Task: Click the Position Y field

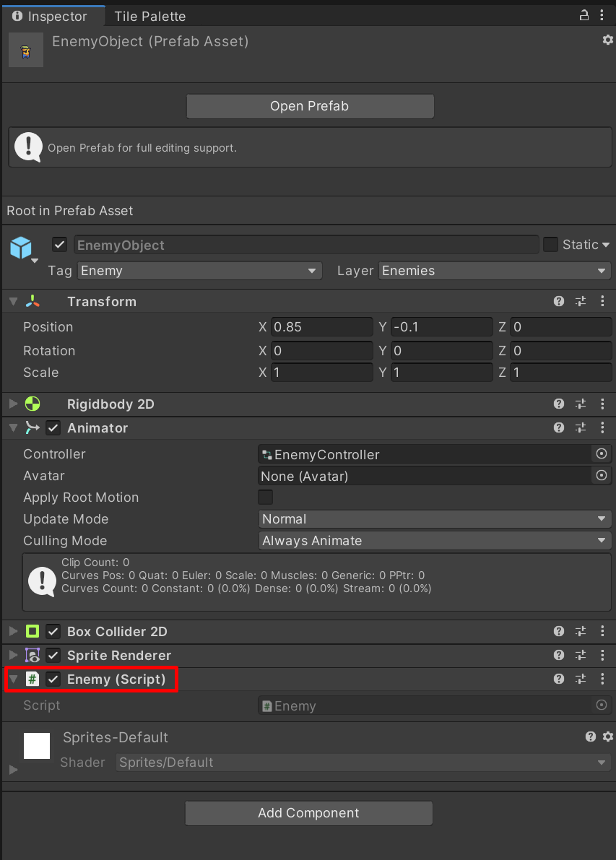Action: 441,327
